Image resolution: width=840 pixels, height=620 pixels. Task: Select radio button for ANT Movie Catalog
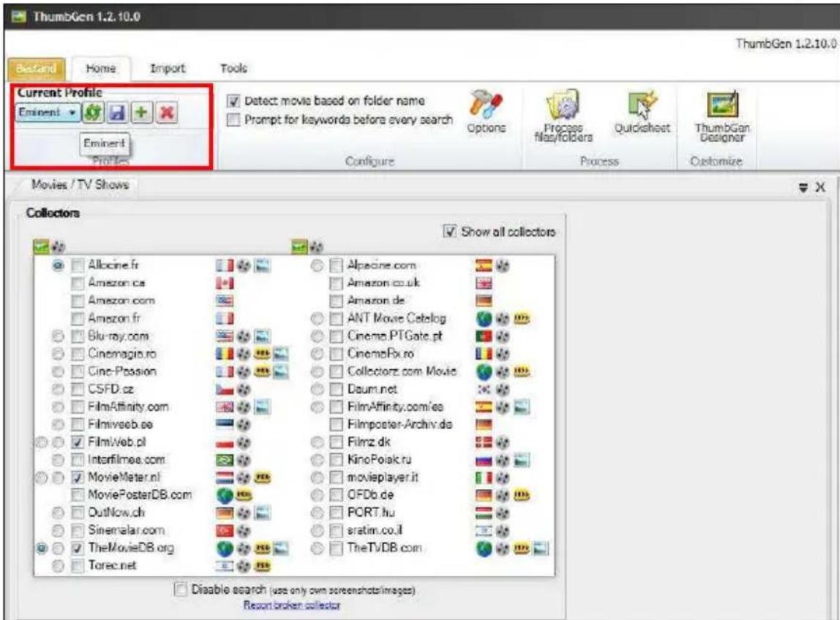317,319
